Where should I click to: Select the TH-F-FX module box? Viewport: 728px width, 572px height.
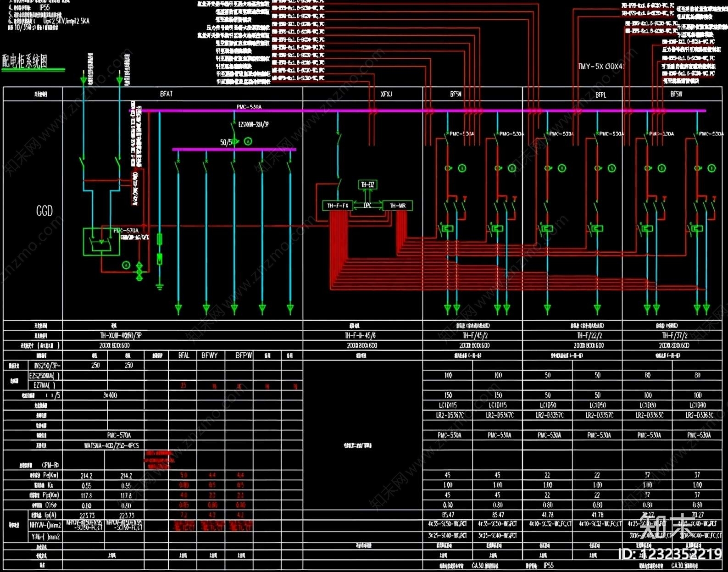pos(338,205)
